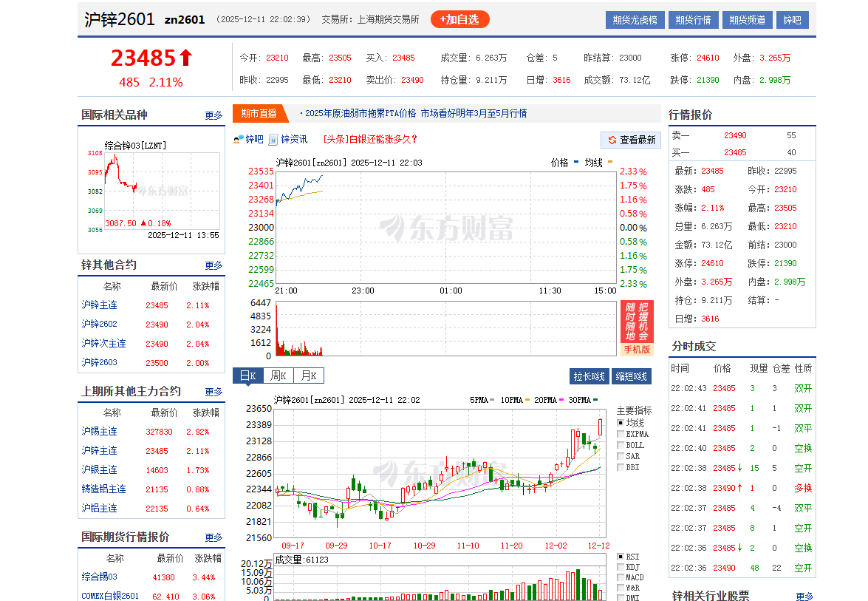Select RSI sub-indicator option

[x=621, y=557]
